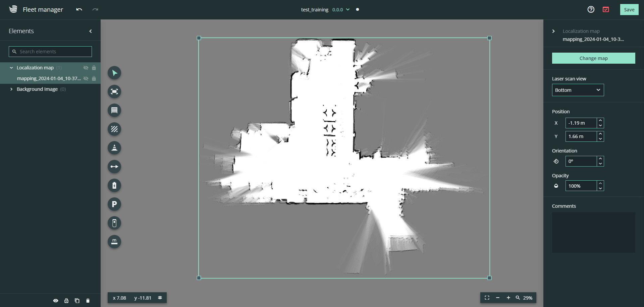This screenshot has height=307, width=644.
Task: Select the parking spot P tool
Action: 114,204
